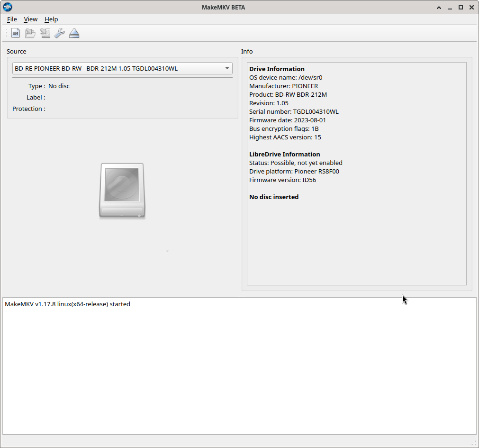Click the small arrow below the drive image
This screenshot has width=479, height=448.
click(x=167, y=251)
